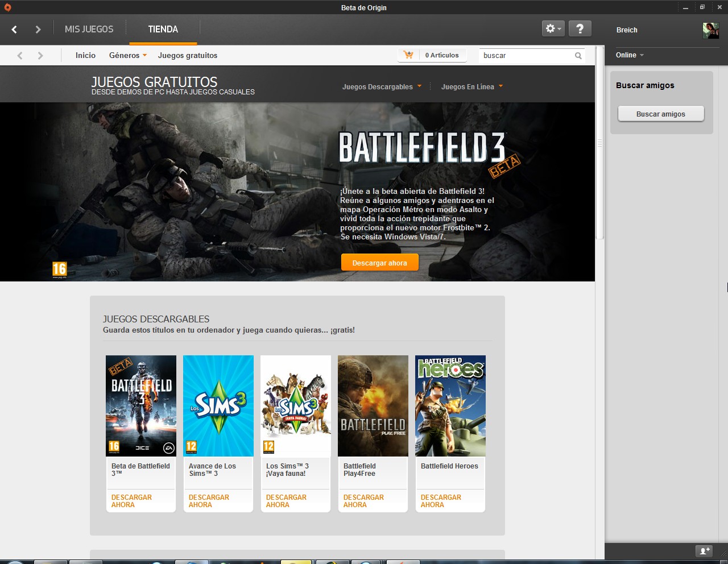Open the Inicio store link
This screenshot has height=564, width=728.
pos(85,55)
